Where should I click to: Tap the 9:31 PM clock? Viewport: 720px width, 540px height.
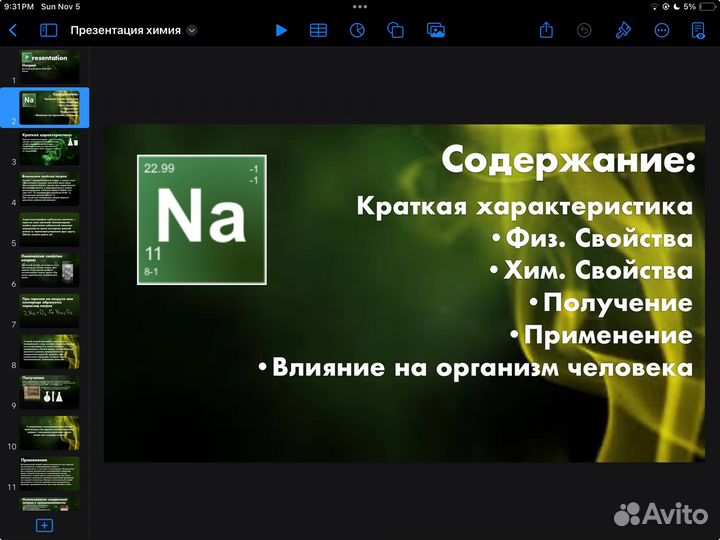(x=19, y=7)
